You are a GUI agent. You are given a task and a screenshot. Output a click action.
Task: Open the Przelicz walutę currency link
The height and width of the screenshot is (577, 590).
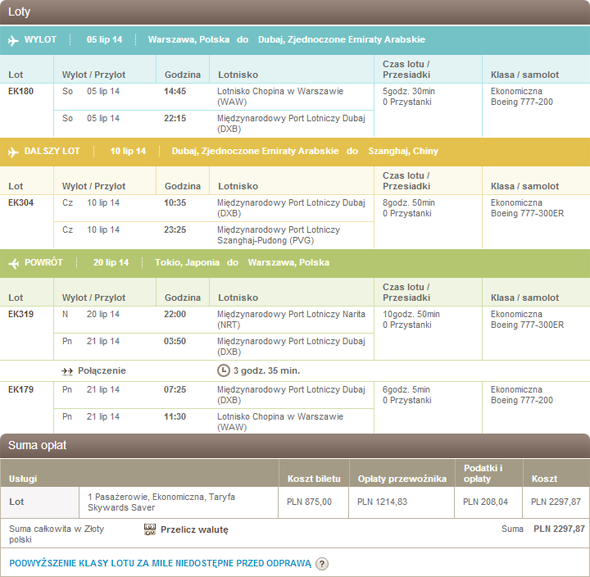coord(194,530)
